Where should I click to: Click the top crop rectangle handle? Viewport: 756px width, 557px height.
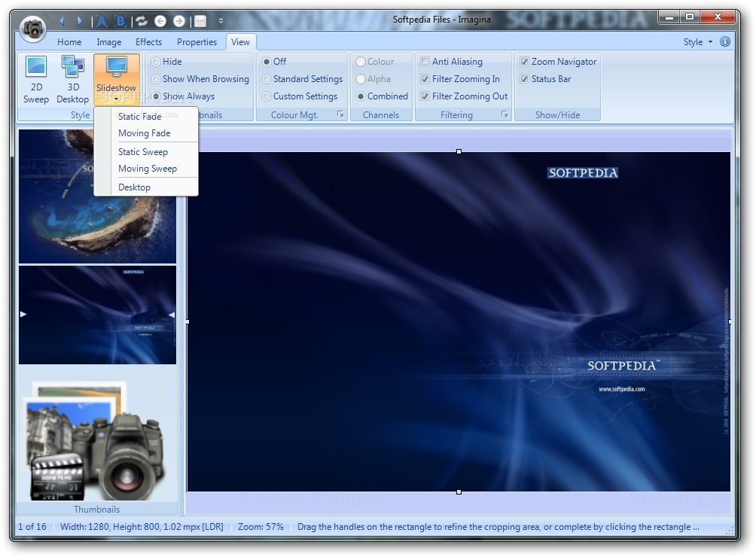coord(459,152)
